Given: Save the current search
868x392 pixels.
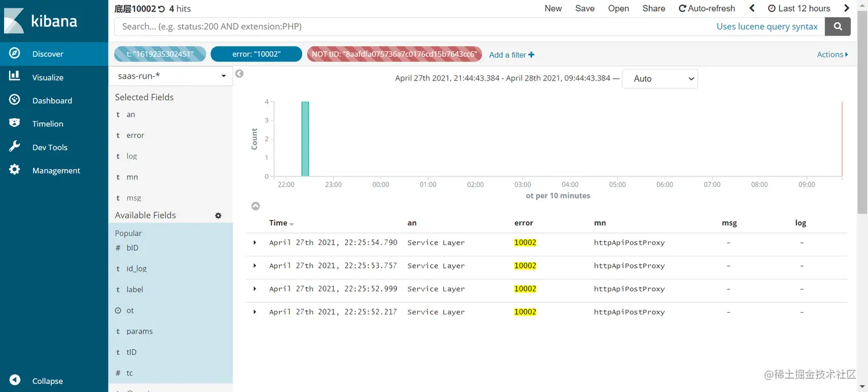Looking at the screenshot, I should pyautogui.click(x=584, y=8).
